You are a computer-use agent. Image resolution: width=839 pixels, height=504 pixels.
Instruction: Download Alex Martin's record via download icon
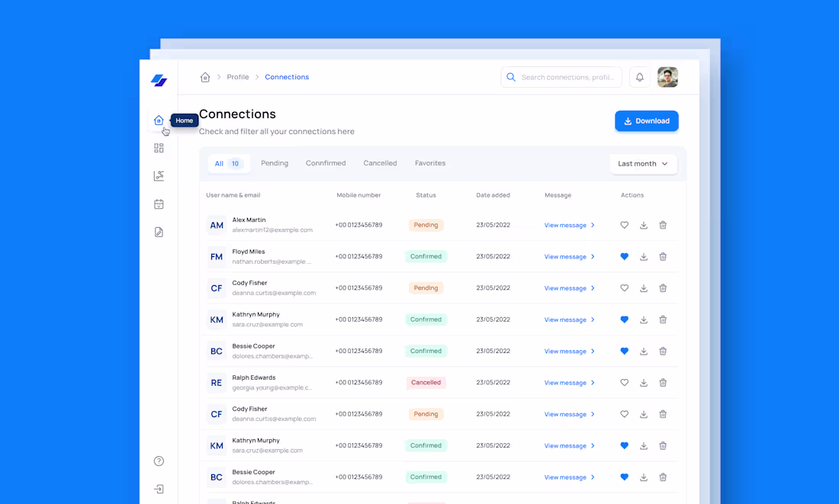[643, 225]
